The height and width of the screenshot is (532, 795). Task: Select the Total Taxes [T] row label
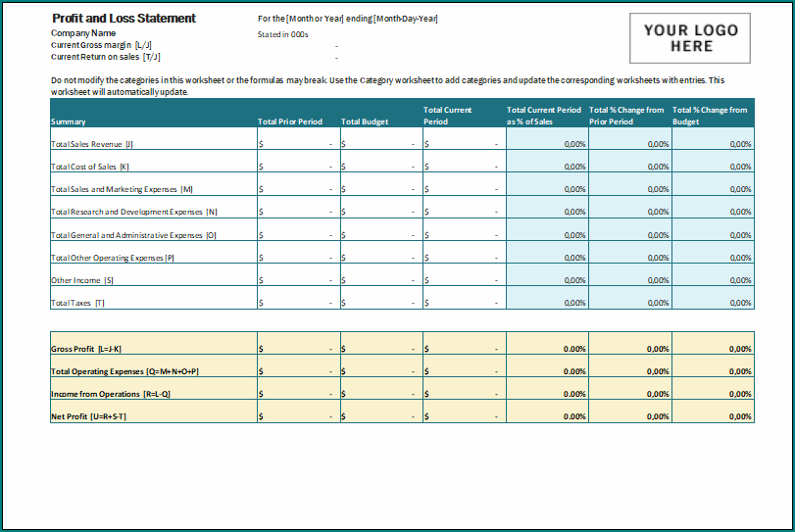pos(77,303)
